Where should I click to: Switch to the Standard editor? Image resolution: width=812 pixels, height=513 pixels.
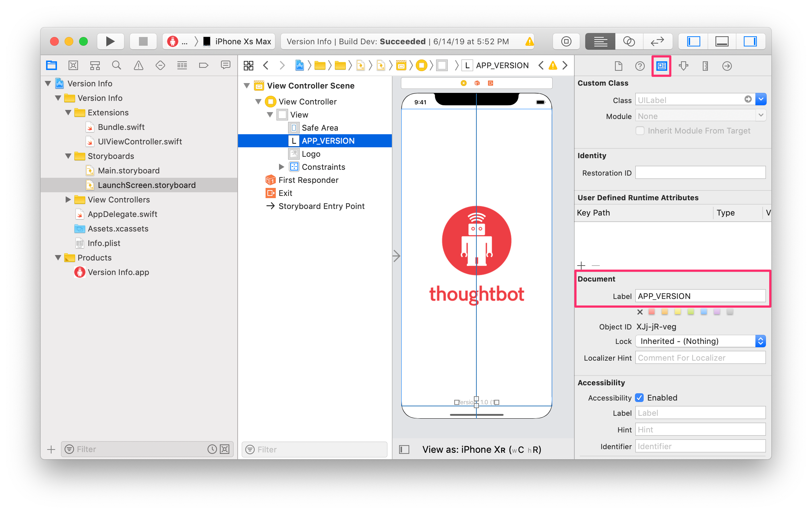(x=600, y=41)
